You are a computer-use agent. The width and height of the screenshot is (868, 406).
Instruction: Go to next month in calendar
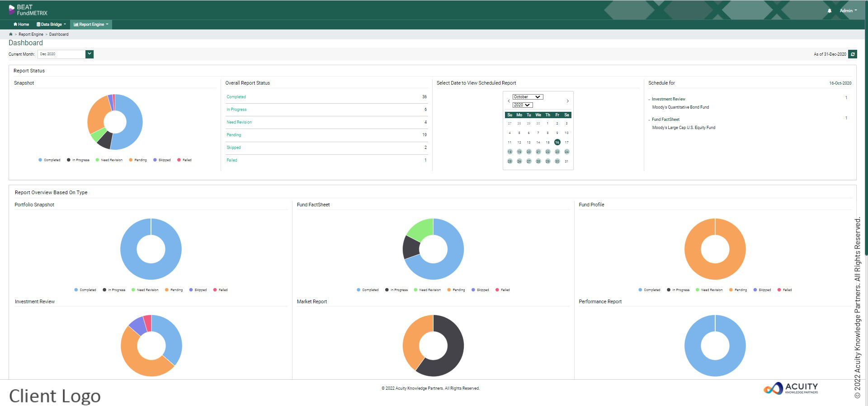click(568, 101)
